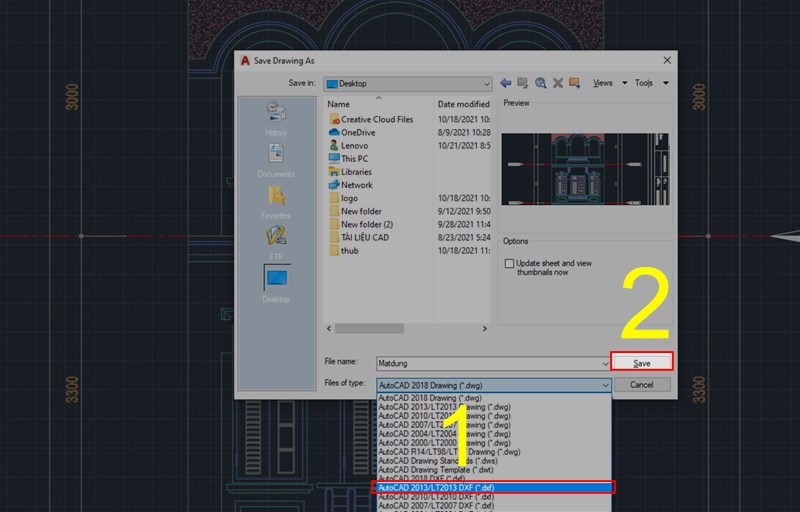Select Creative Cloud Files folder

tap(371, 119)
